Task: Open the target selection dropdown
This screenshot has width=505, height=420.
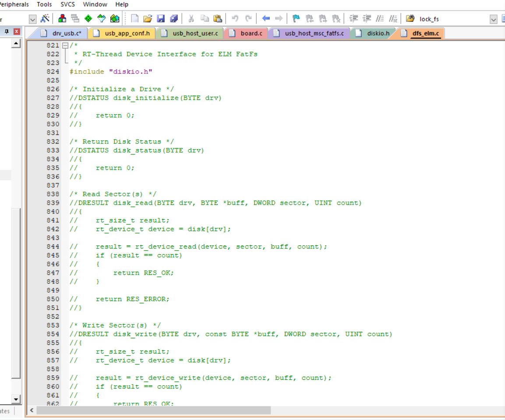Action: click(x=32, y=19)
